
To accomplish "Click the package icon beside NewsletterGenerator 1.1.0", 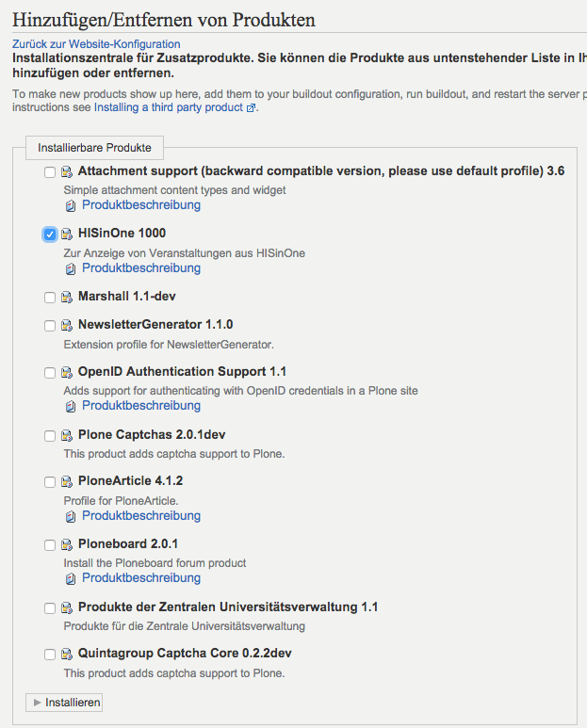I will (67, 326).
